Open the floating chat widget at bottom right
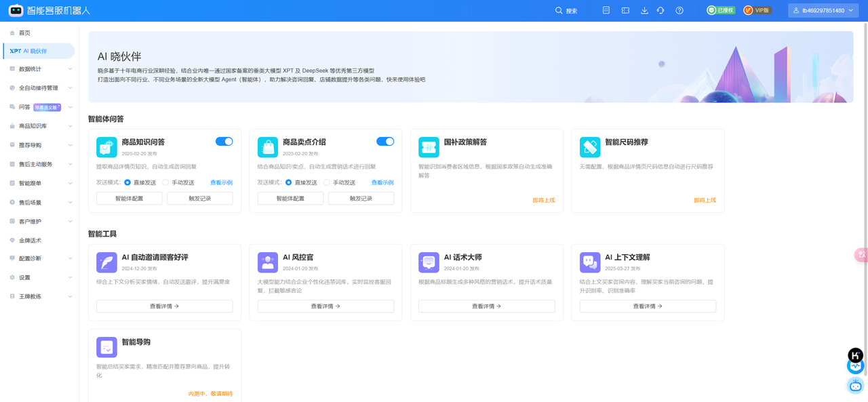Screen dimensions: 868x402 [855, 386]
